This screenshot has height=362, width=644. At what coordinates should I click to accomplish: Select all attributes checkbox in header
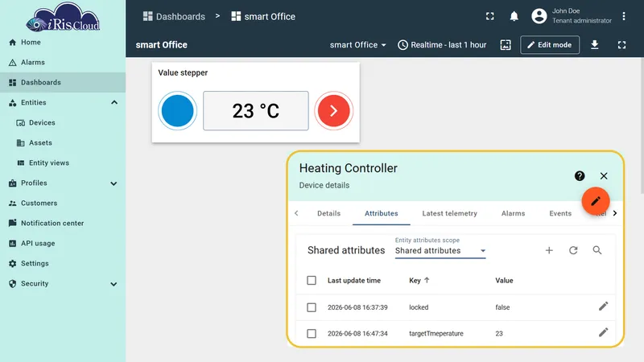click(312, 280)
